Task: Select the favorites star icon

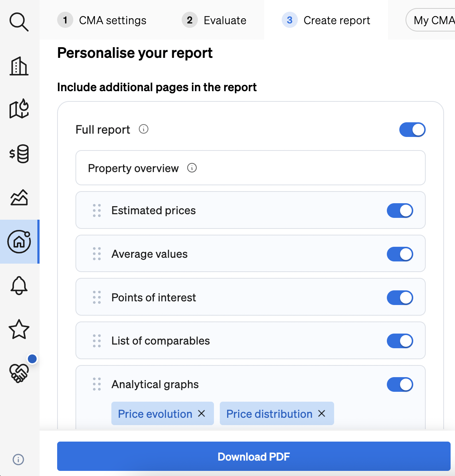Action: coord(19,330)
